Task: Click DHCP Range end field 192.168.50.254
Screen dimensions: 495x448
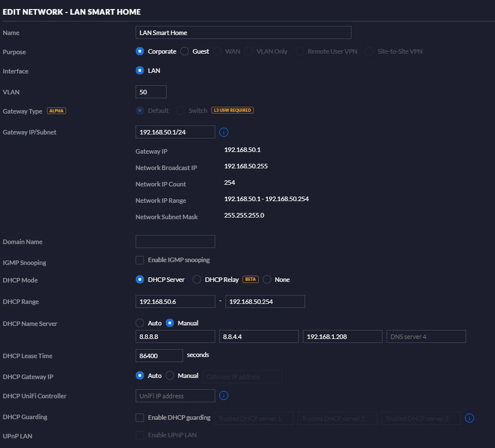Action: click(265, 302)
